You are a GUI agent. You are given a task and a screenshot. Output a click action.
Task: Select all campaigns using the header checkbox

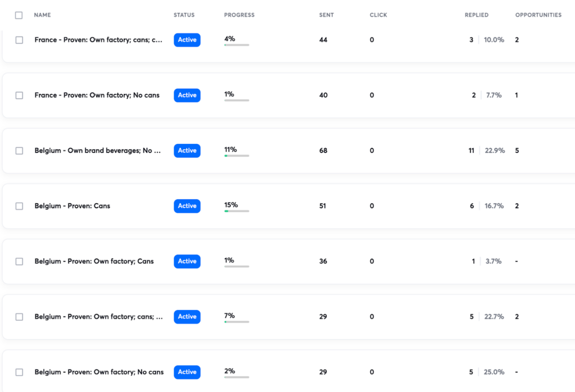[19, 15]
